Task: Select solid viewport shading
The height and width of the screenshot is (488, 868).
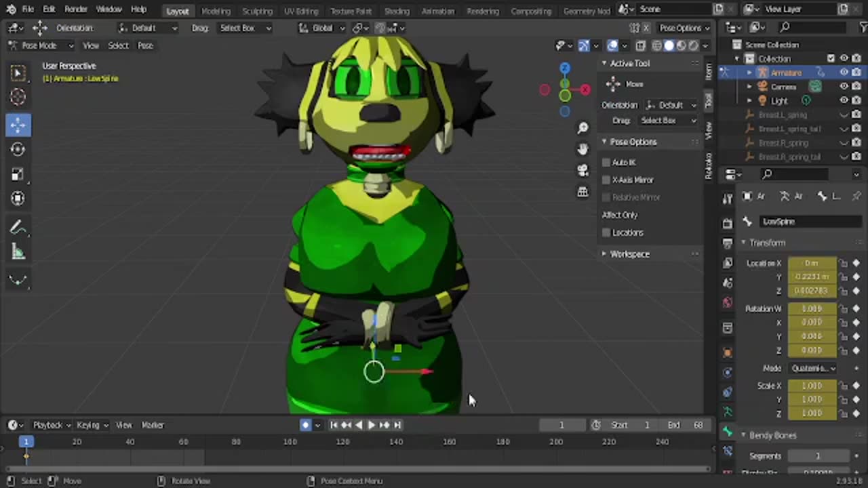Action: pos(669,45)
